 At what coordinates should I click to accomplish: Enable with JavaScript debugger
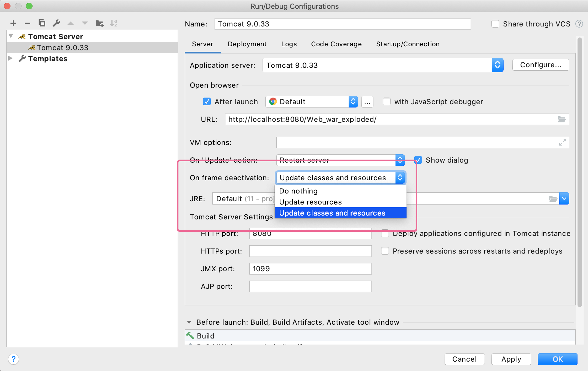(x=387, y=102)
